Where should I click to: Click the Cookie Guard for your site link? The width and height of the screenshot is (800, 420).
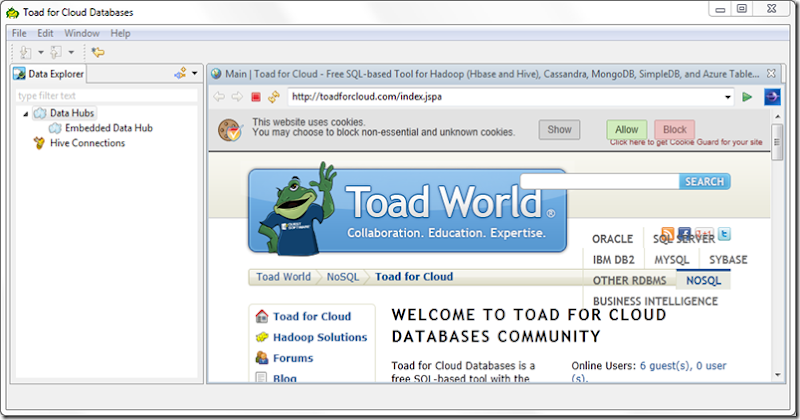[x=686, y=142]
